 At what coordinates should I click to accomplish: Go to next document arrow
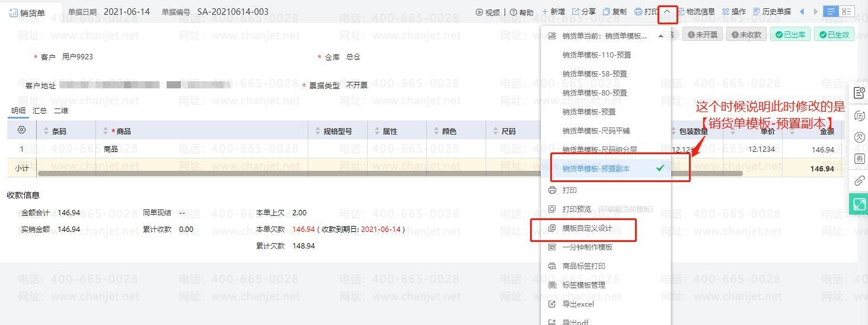pos(816,12)
